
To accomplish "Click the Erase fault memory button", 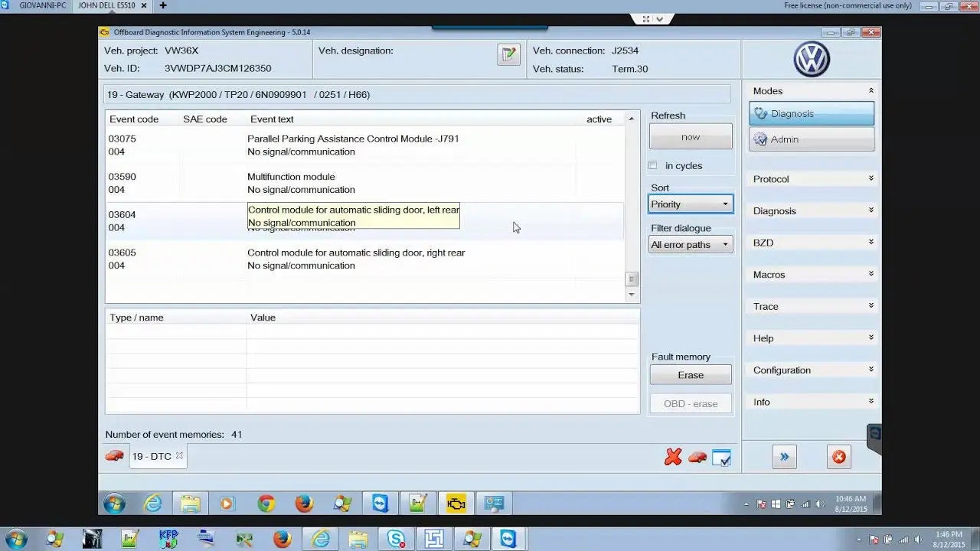I will [x=691, y=375].
